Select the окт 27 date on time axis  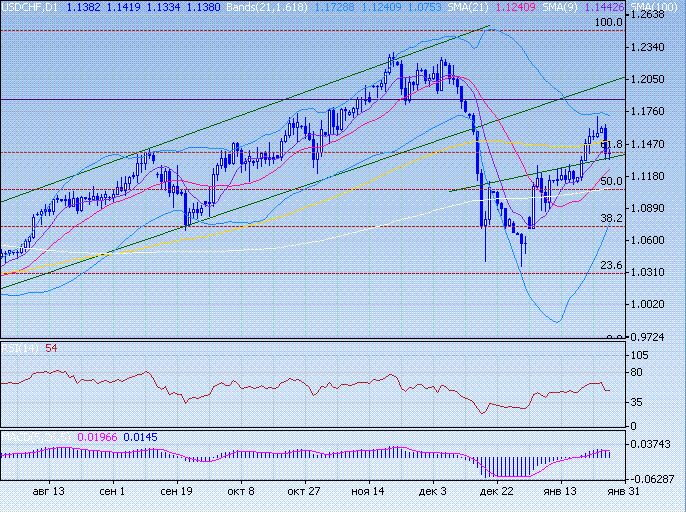(x=303, y=492)
